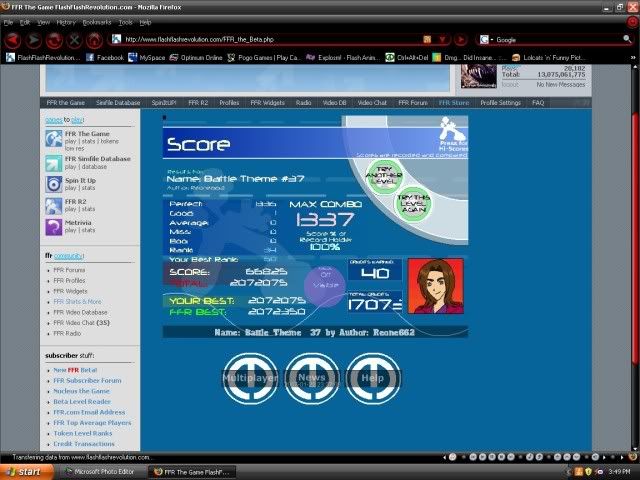This screenshot has height=480, width=640.
Task: Open the News round button
Action: [312, 379]
